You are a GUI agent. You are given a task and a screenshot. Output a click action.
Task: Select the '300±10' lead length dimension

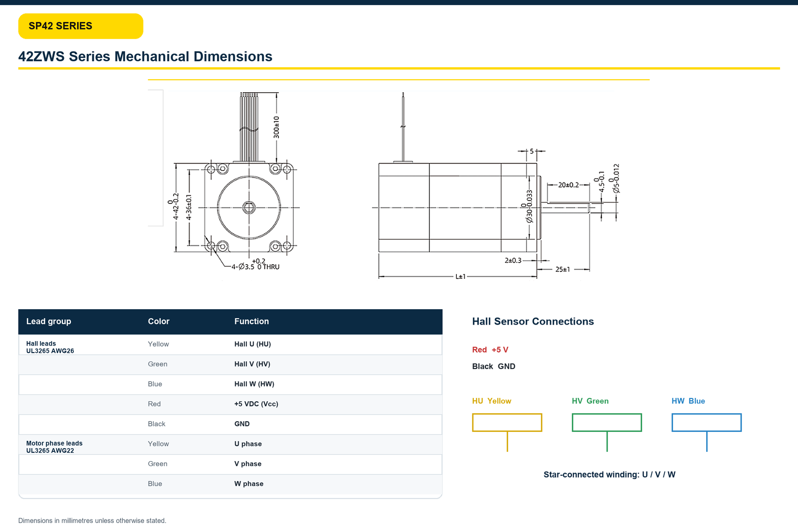[276, 127]
